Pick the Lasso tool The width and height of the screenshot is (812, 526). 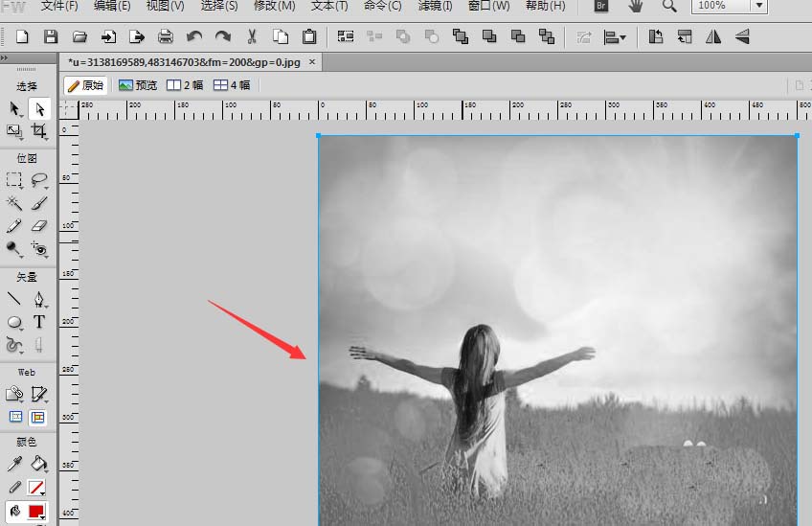coord(39,179)
